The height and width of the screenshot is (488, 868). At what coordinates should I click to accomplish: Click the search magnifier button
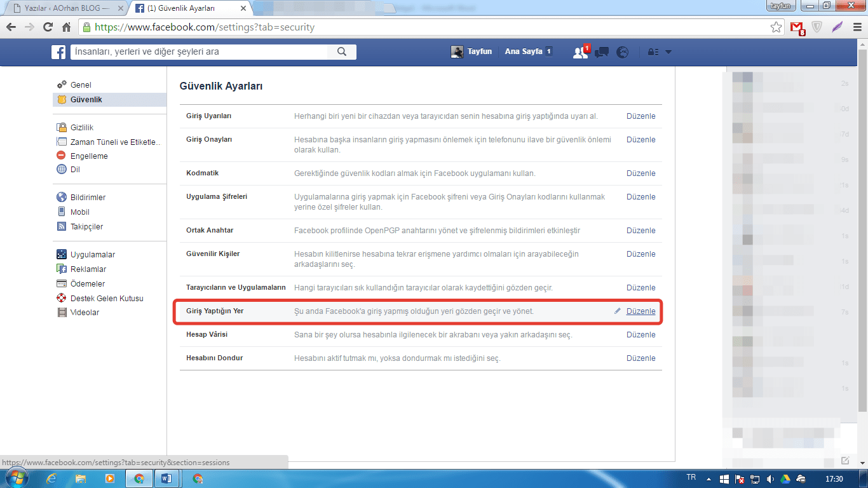(x=342, y=52)
